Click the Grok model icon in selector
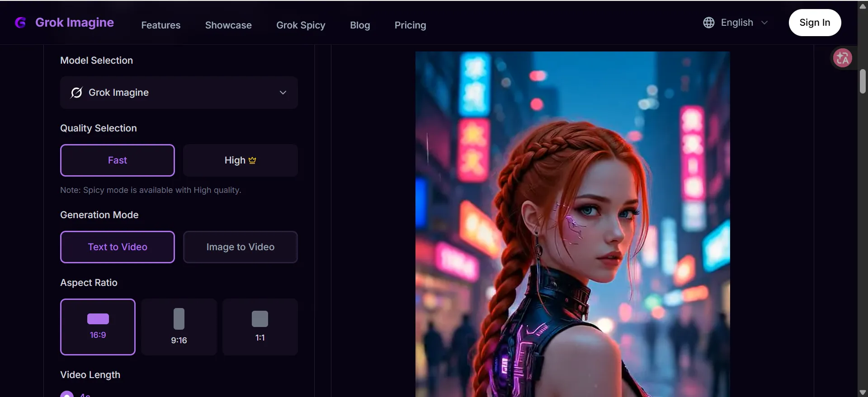 [76, 93]
